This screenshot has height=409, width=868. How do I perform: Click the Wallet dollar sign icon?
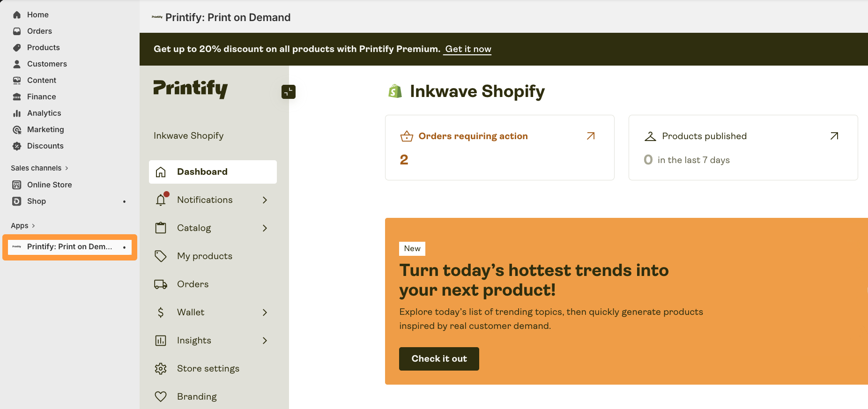[161, 312]
